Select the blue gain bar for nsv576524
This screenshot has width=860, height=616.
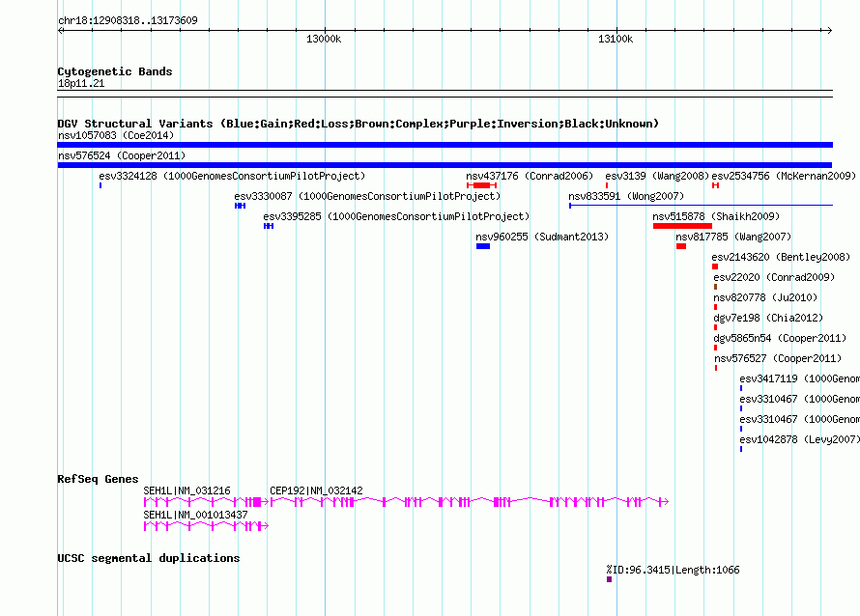[444, 165]
